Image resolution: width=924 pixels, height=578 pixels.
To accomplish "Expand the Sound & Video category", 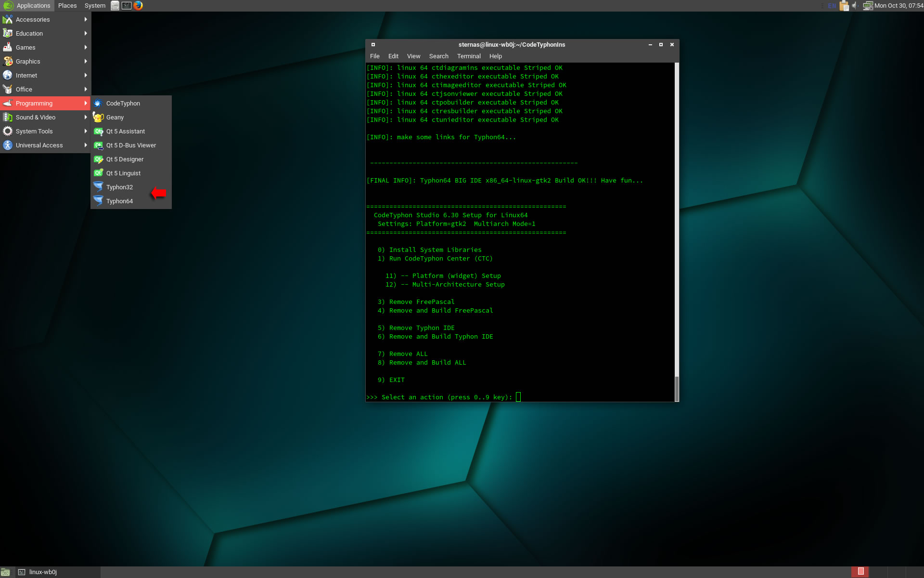I will (x=45, y=117).
